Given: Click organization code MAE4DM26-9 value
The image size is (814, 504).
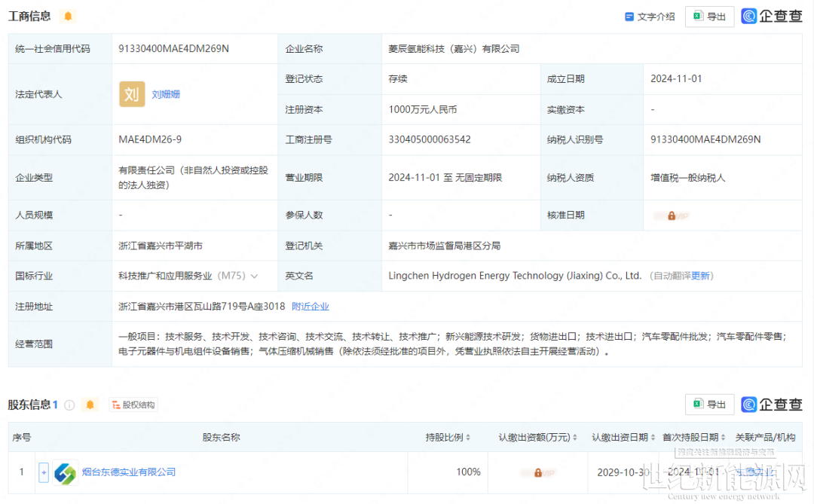Looking at the screenshot, I should (150, 139).
